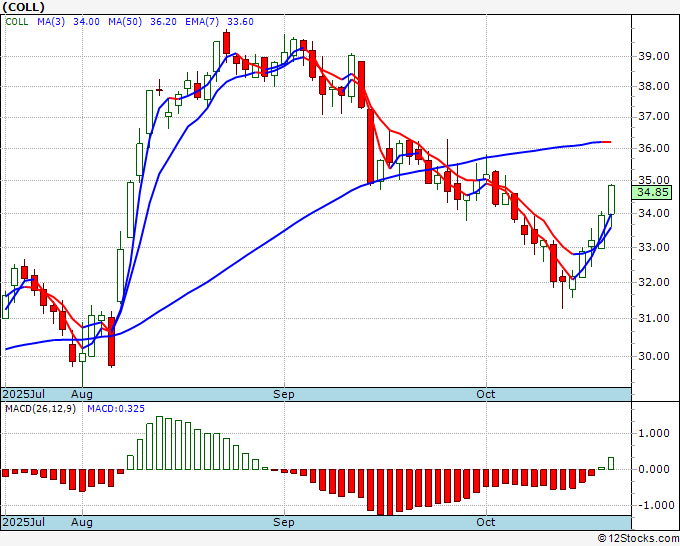
Task: Click the Aug label on MACD axis
Action: click(82, 522)
